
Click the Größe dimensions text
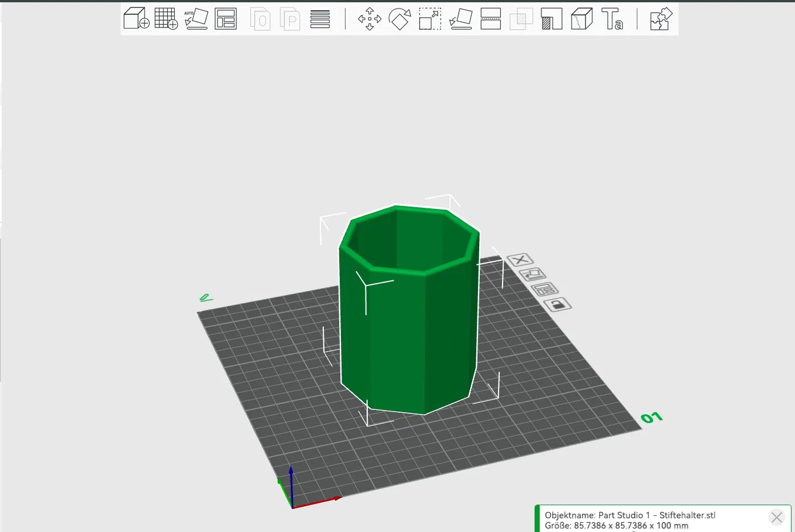[x=616, y=526]
